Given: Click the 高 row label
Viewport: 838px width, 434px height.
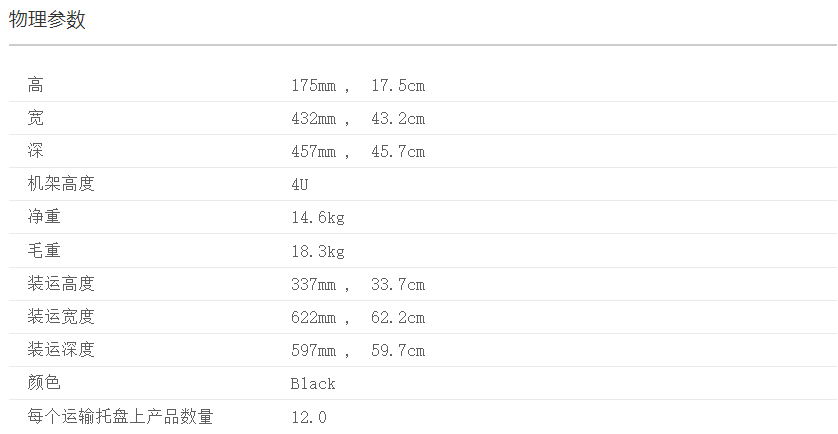Looking at the screenshot, I should pyautogui.click(x=36, y=86).
